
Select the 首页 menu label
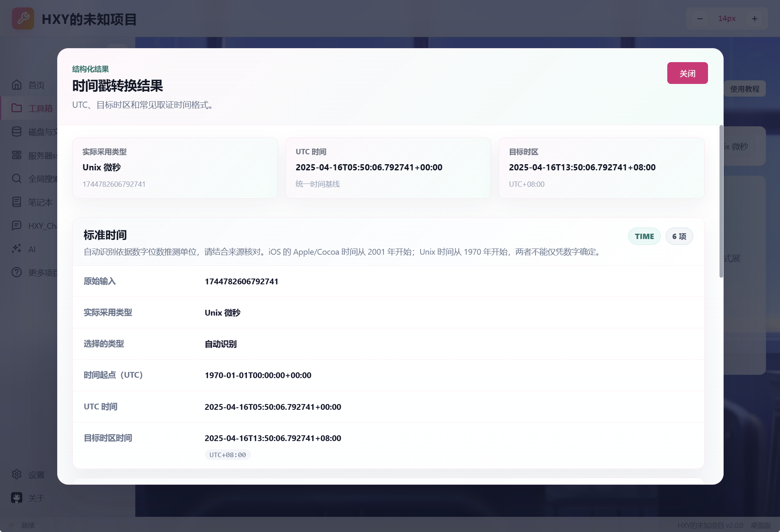37,85
